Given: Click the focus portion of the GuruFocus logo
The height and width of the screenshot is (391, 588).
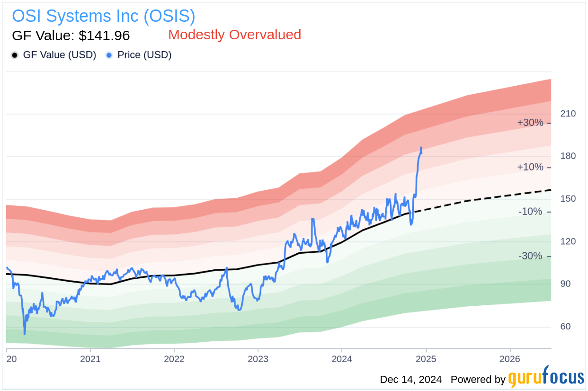Looking at the screenshot, I should click(563, 379).
